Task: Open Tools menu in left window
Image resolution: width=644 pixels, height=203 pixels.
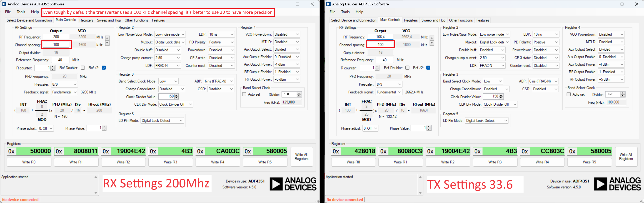Action: 21,12
